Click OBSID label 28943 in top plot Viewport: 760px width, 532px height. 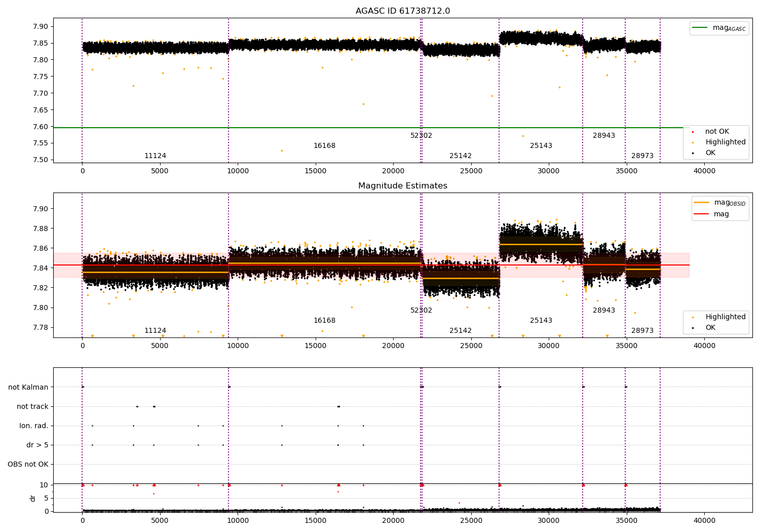coord(604,136)
